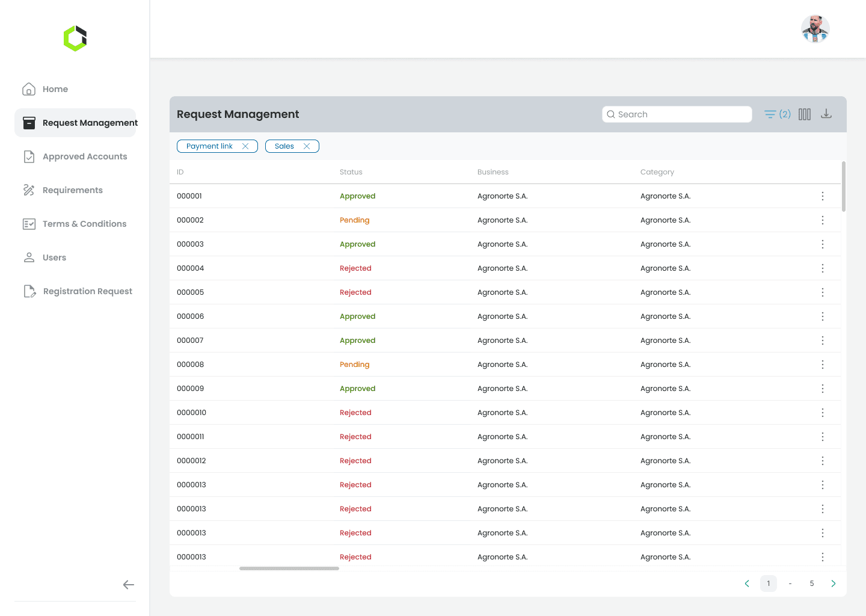The height and width of the screenshot is (616, 866).
Task: Click Business cell in row 000001
Action: pos(503,196)
